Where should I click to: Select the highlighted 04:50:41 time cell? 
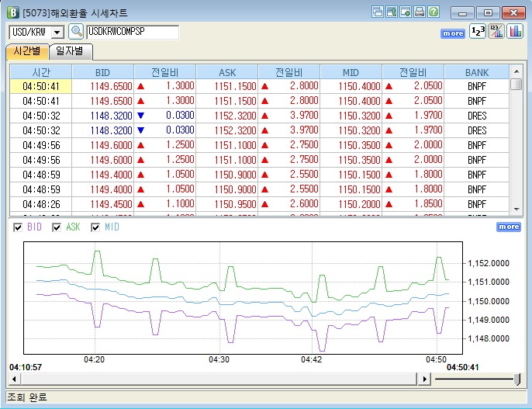click(40, 86)
